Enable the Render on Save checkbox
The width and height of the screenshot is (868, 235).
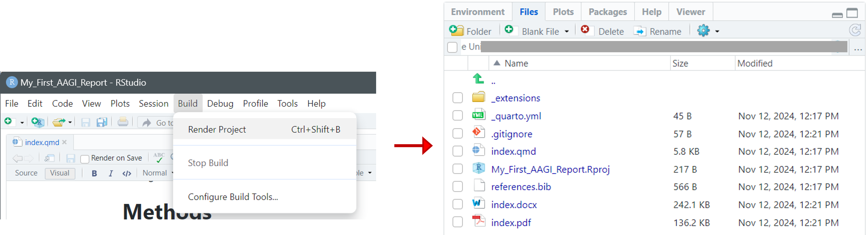tap(85, 159)
